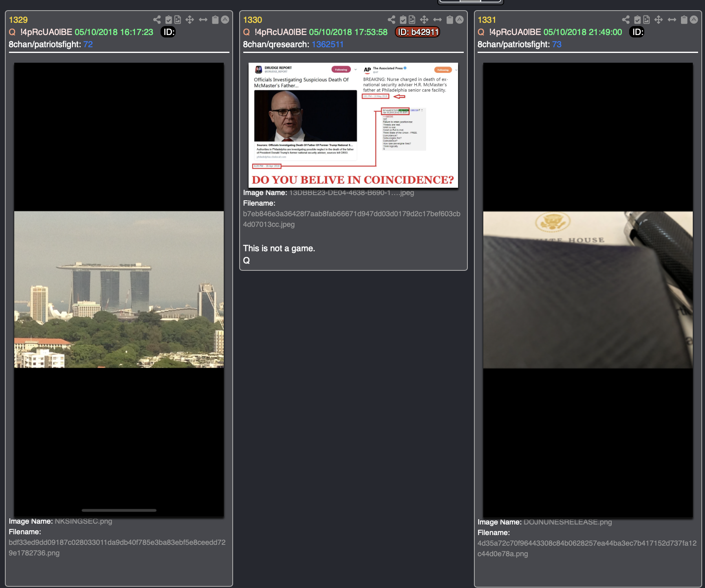Click image-file icon on post 1331
Screen dimensions: 705x588
click(646, 20)
